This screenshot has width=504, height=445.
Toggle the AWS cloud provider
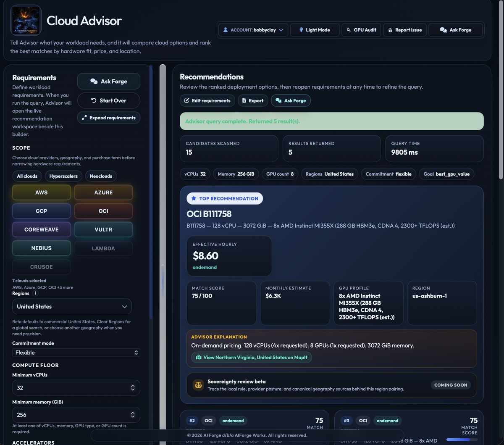tap(42, 192)
